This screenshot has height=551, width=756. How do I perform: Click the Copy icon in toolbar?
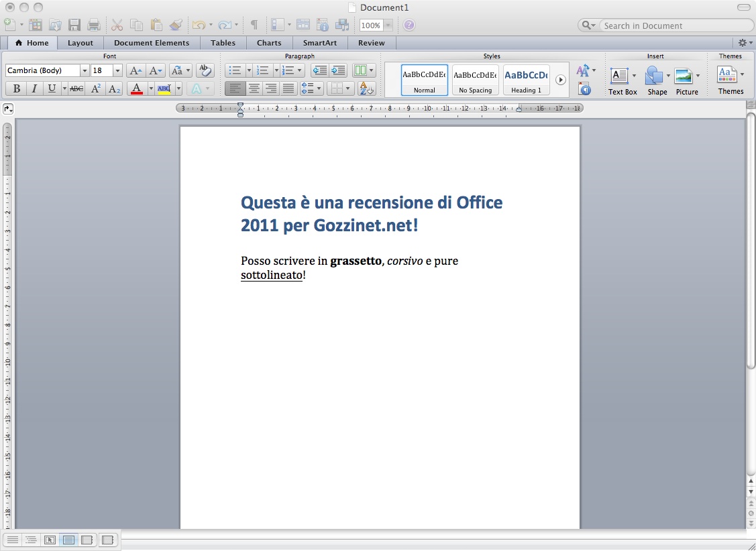pos(136,25)
